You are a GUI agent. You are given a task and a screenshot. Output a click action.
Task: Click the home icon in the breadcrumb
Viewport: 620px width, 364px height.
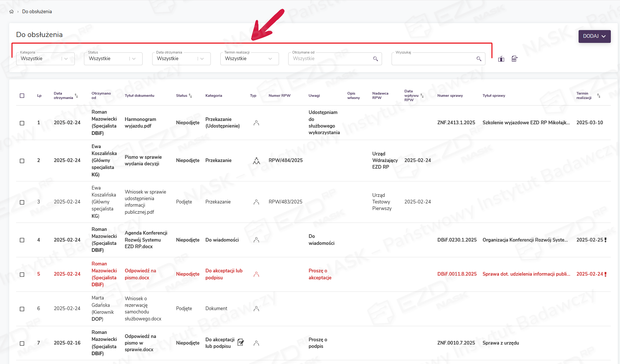11,12
